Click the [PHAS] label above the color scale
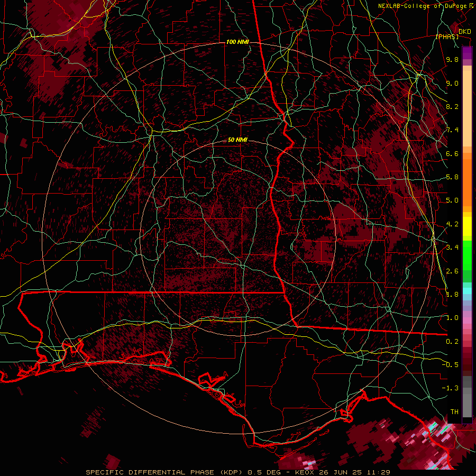The width and height of the screenshot is (476, 476). [447, 37]
